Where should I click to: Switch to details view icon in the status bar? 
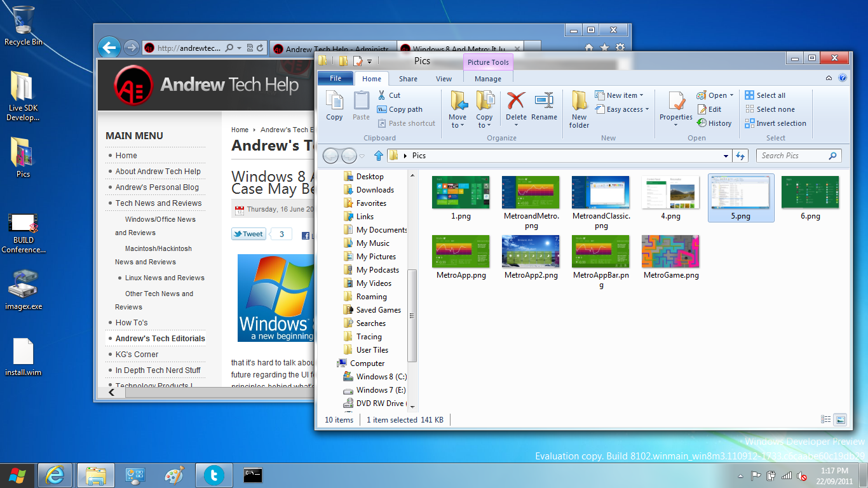coord(826,419)
